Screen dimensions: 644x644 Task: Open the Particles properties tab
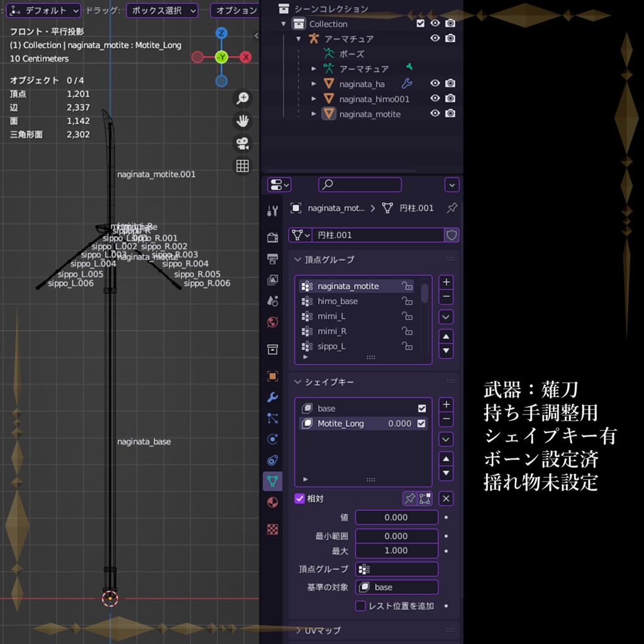point(272,418)
